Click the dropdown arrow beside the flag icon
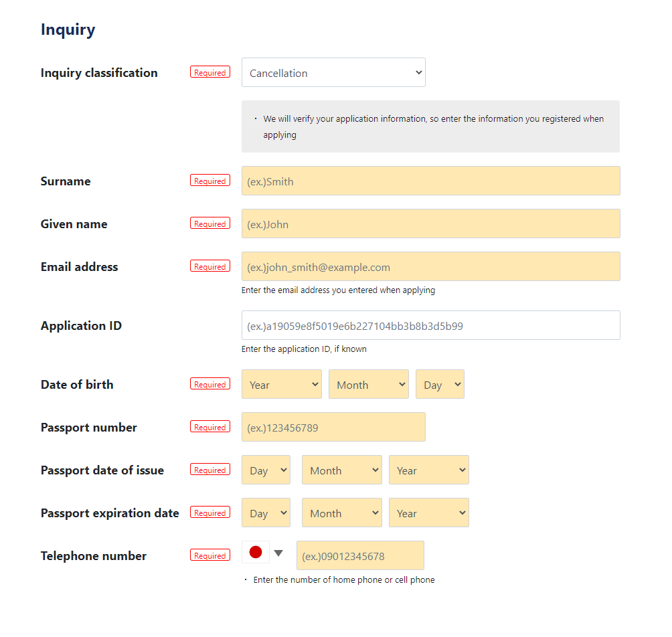Viewport: 672px width, 637px height. (x=278, y=552)
